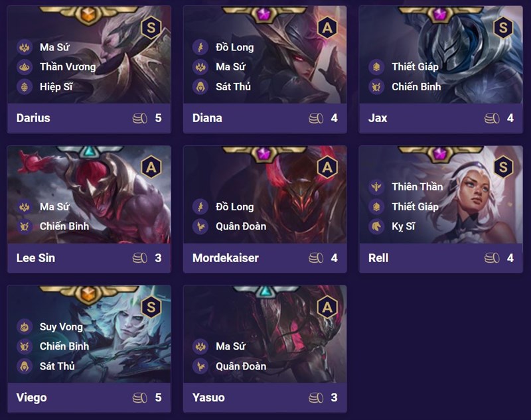Click Rell's Kỵ Sĩ trait icon

tap(376, 227)
